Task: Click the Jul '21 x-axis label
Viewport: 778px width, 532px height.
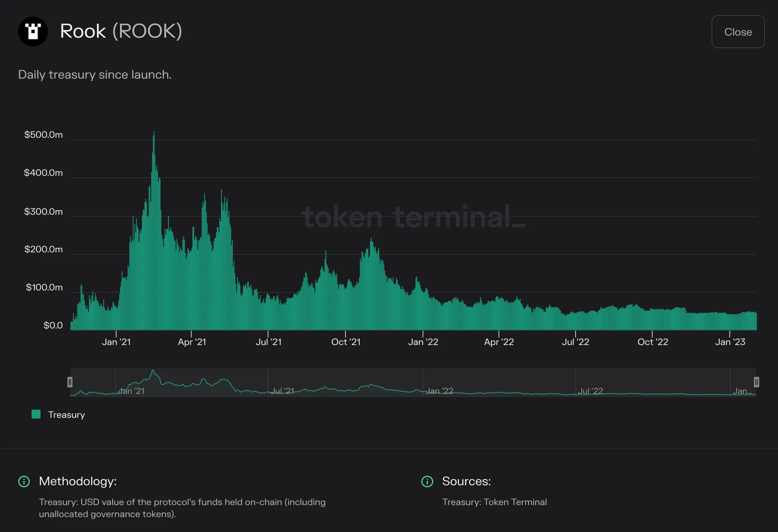Action: pyautogui.click(x=269, y=342)
